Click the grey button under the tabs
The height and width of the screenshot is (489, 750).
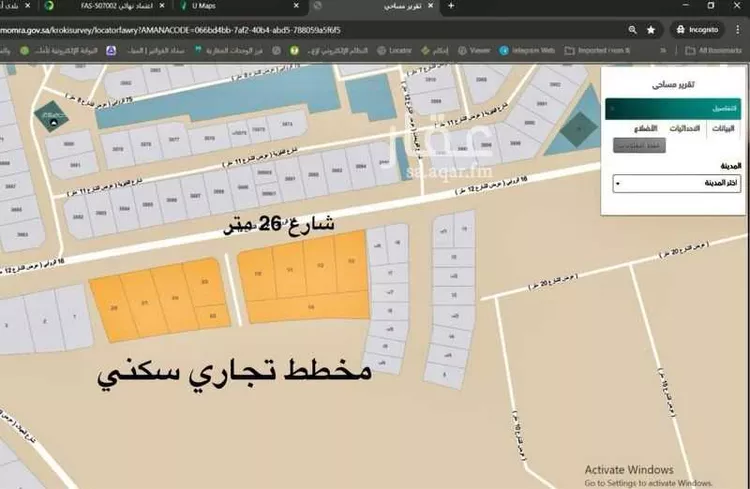click(x=639, y=145)
